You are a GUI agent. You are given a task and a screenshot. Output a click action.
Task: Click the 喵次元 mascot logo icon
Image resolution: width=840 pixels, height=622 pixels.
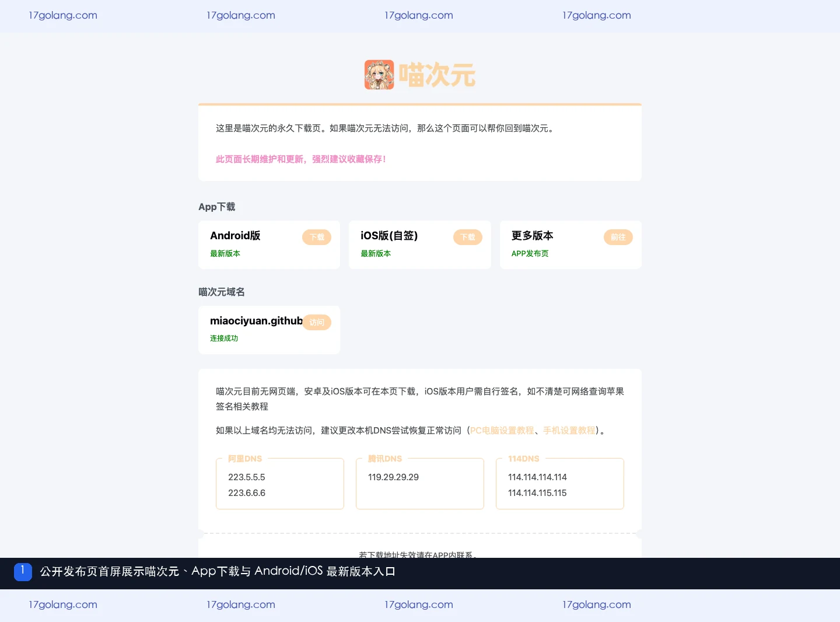(379, 75)
